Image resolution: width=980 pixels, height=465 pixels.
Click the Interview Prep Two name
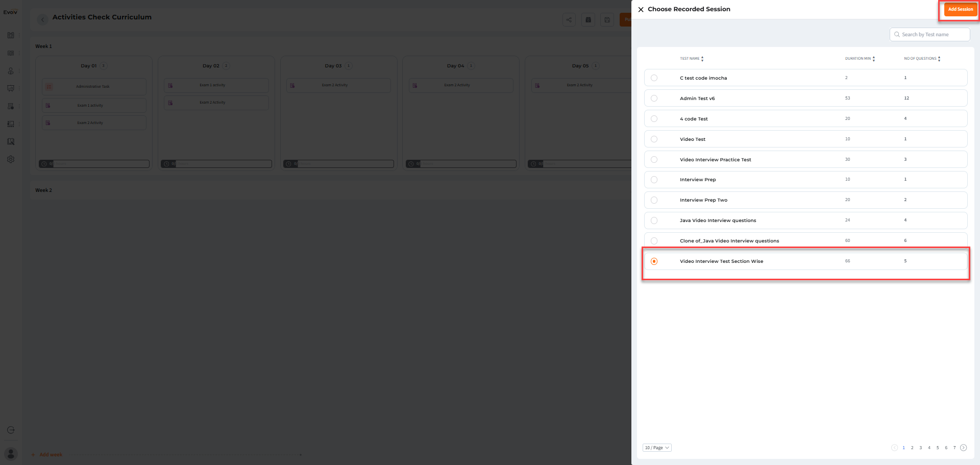click(704, 200)
